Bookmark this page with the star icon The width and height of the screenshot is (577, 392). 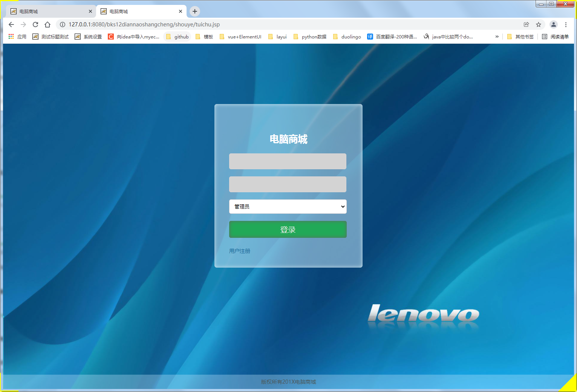pos(539,24)
